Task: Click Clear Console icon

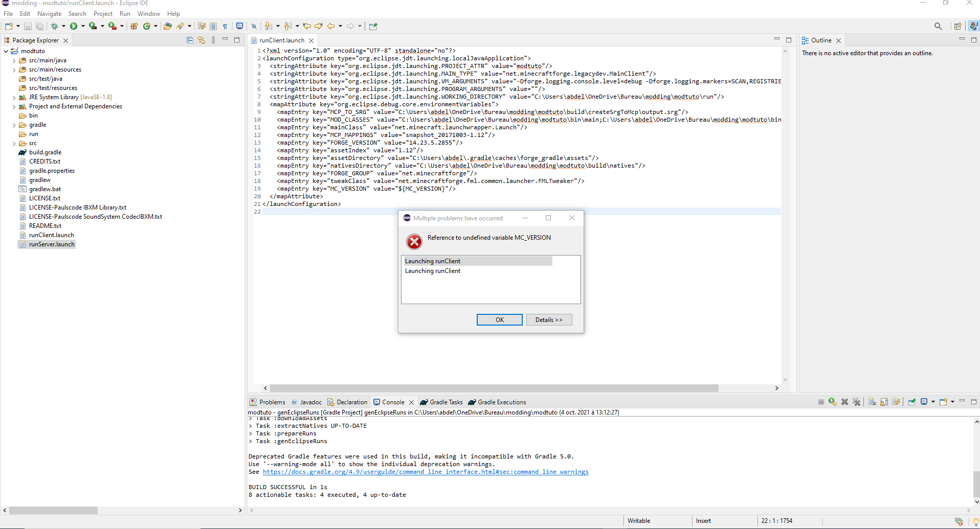Action: pos(872,402)
